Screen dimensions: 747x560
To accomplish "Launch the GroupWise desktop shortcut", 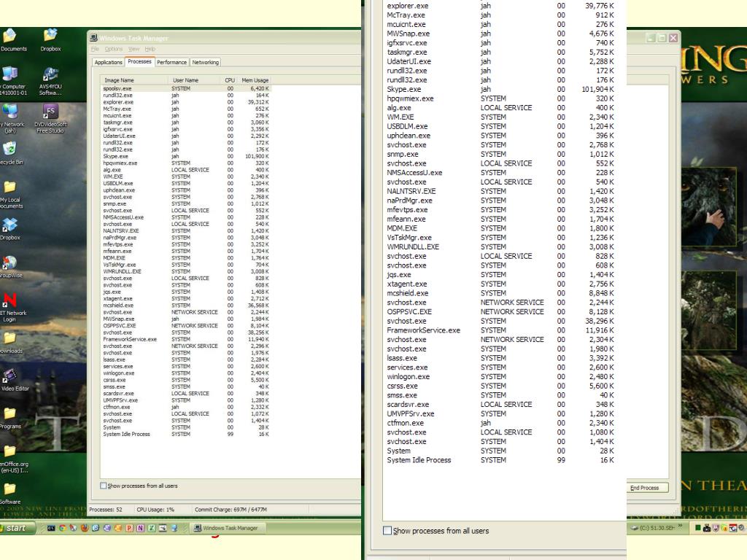I will (10, 267).
